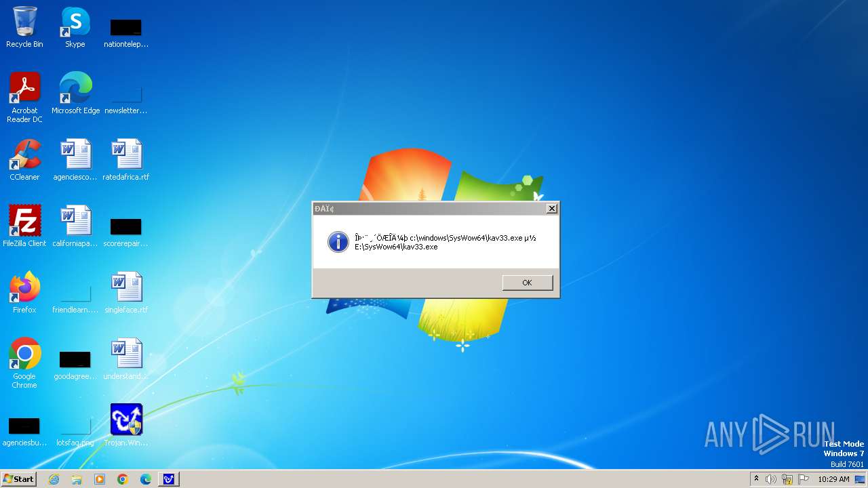Open Windows Explorer from the taskbar
Image resolution: width=868 pixels, height=488 pixels.
(77, 479)
